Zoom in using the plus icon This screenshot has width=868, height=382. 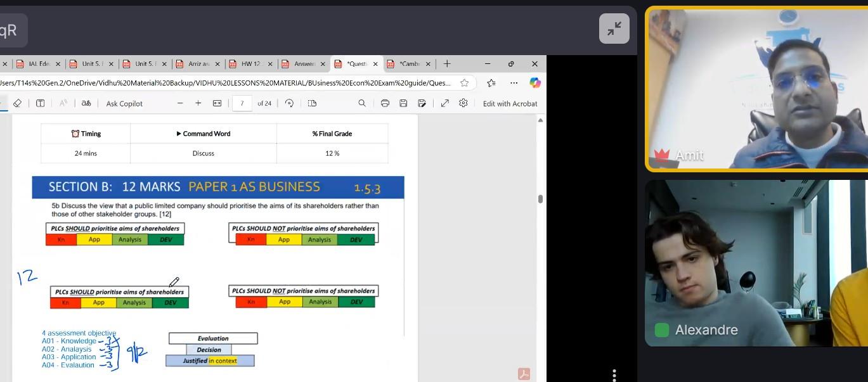pyautogui.click(x=198, y=103)
